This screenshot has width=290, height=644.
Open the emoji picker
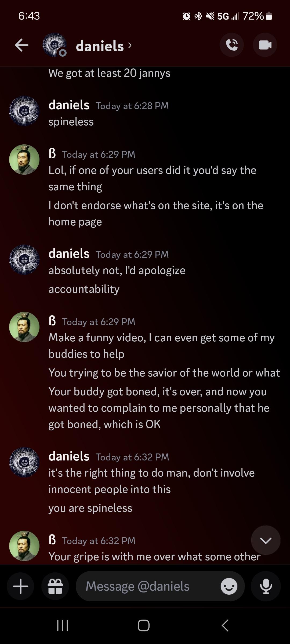pos(229,586)
